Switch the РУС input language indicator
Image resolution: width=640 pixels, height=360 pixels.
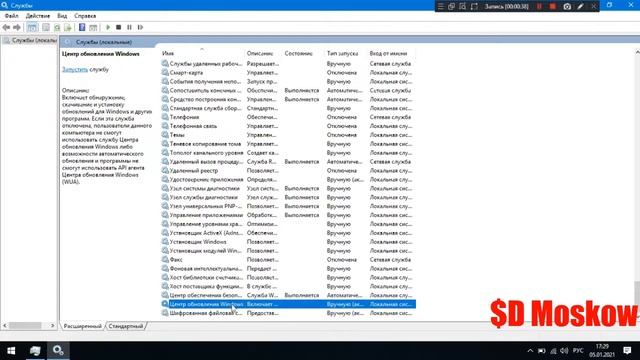click(578, 351)
